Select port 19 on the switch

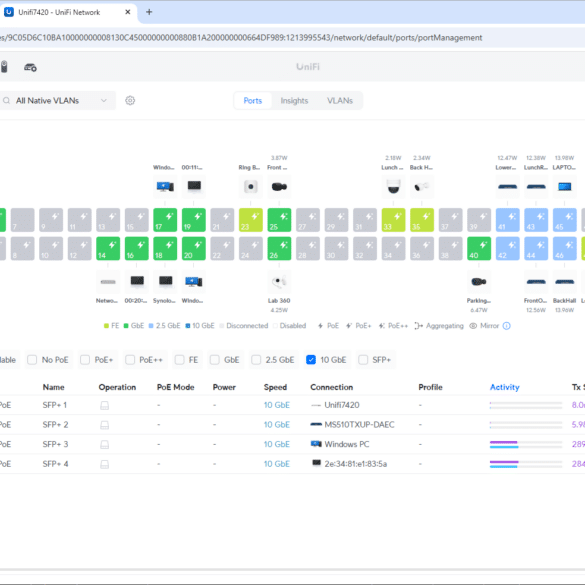[x=194, y=220]
